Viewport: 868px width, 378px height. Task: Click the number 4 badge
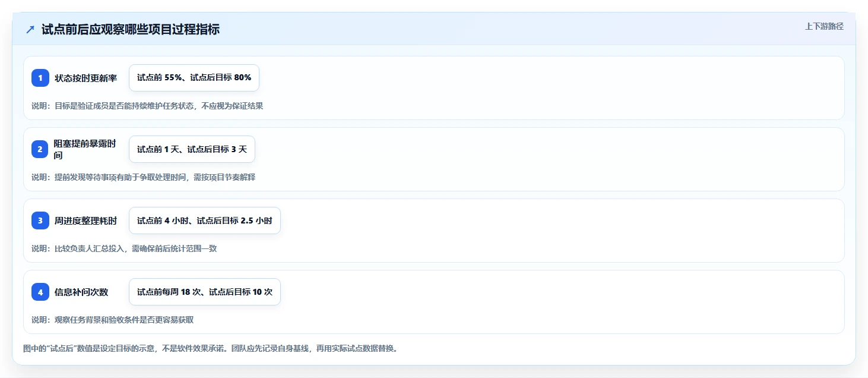point(40,292)
